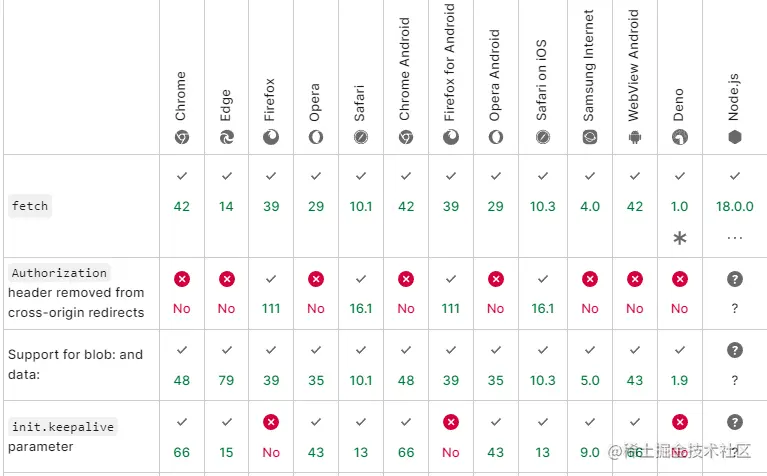Click the WebView Android robot icon

pyautogui.click(x=635, y=137)
